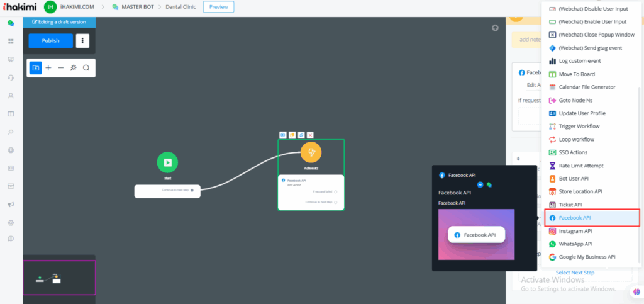Click Action #2 'Continue to next step' connector

tap(336, 202)
